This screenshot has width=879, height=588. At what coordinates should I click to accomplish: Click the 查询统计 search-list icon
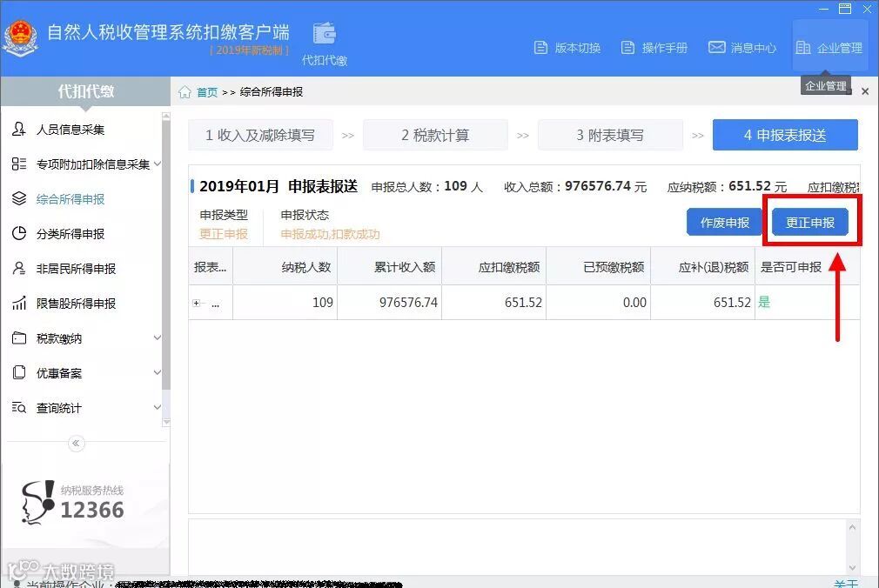point(18,407)
